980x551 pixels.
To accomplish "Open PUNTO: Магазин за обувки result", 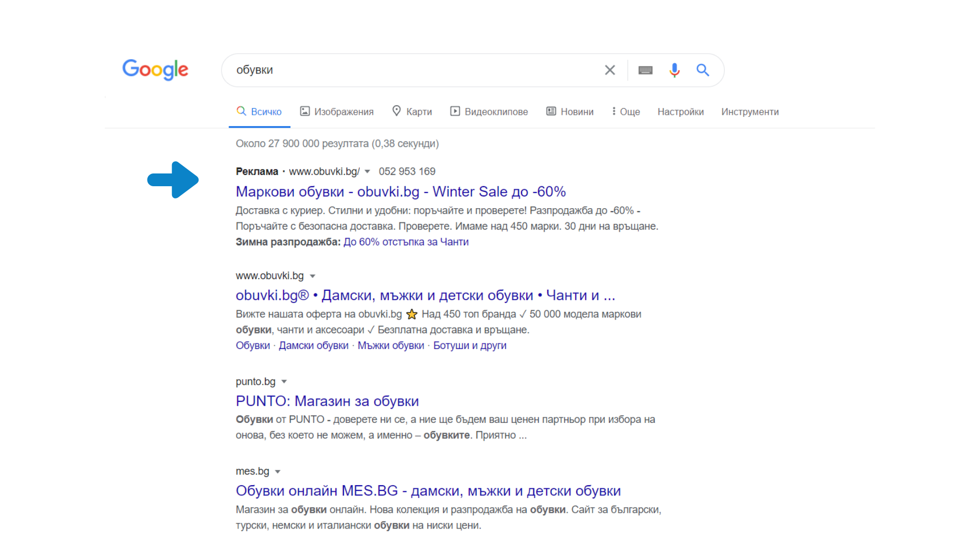I will coord(327,401).
